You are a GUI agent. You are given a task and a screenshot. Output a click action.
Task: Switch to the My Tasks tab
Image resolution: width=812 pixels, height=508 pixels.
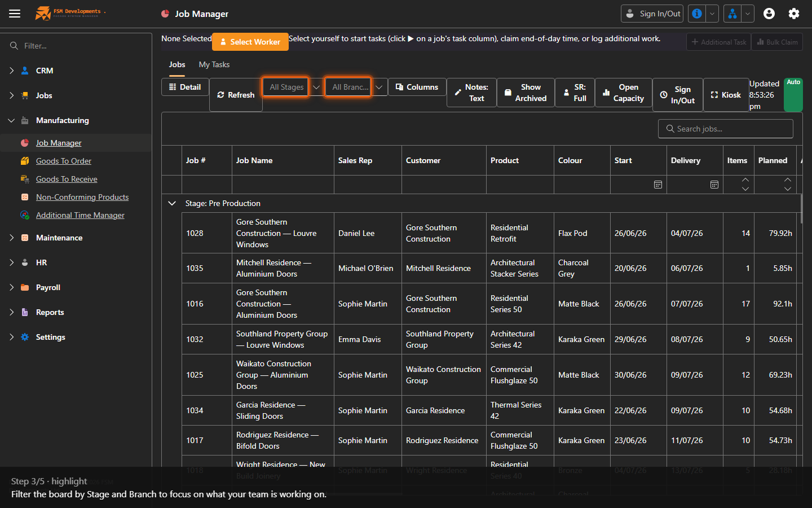[x=214, y=64]
